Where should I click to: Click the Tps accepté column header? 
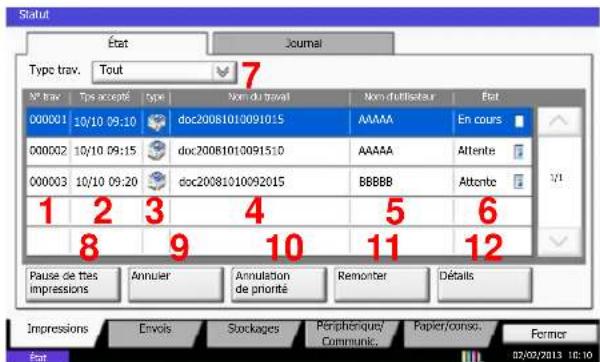[x=105, y=97]
